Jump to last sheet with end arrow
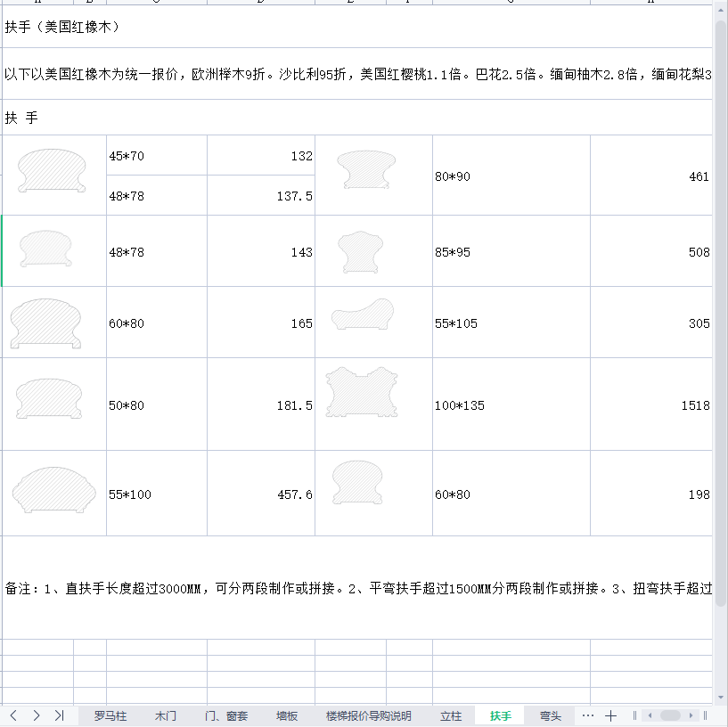 coord(59,715)
